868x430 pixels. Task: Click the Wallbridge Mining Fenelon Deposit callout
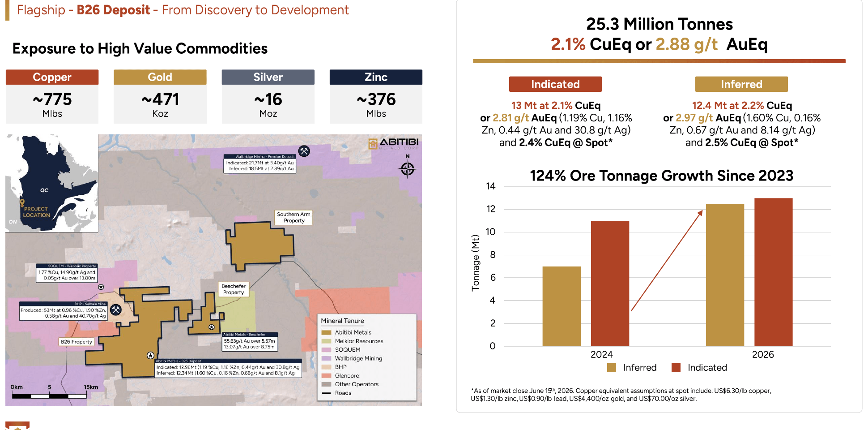pos(260,164)
